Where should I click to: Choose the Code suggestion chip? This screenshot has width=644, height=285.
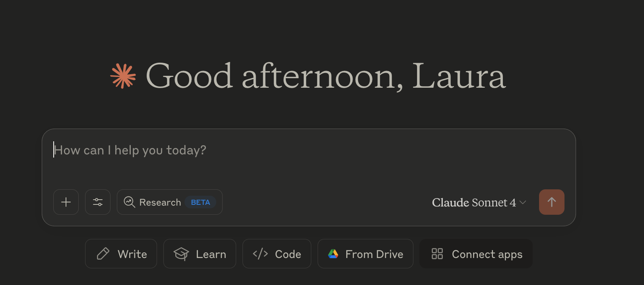click(x=277, y=254)
